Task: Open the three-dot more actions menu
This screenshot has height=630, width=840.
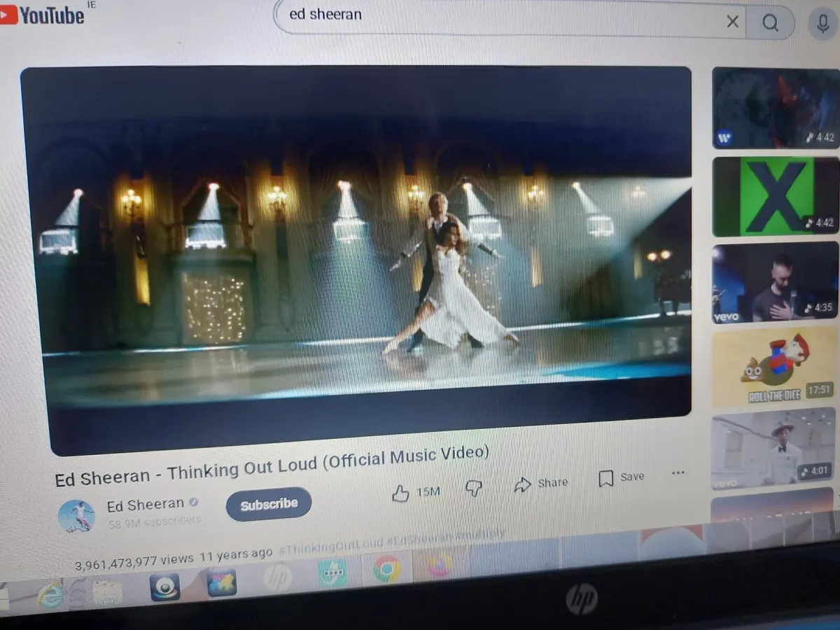Action: pyautogui.click(x=678, y=473)
